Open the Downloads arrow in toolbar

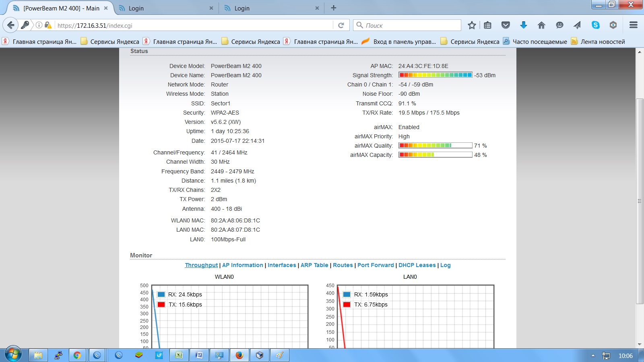click(x=523, y=25)
